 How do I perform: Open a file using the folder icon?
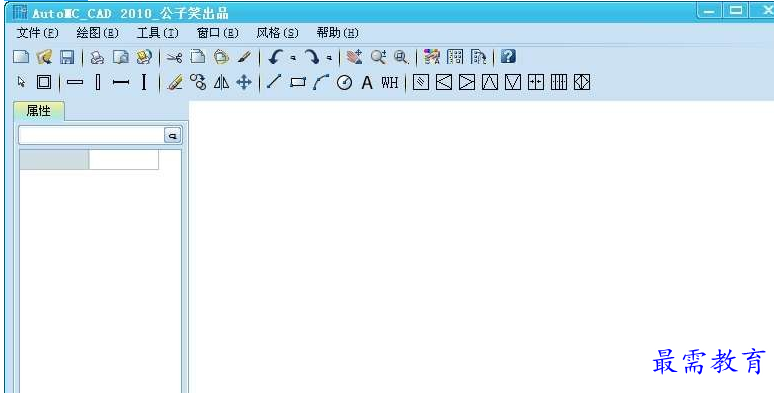pyautogui.click(x=44, y=57)
